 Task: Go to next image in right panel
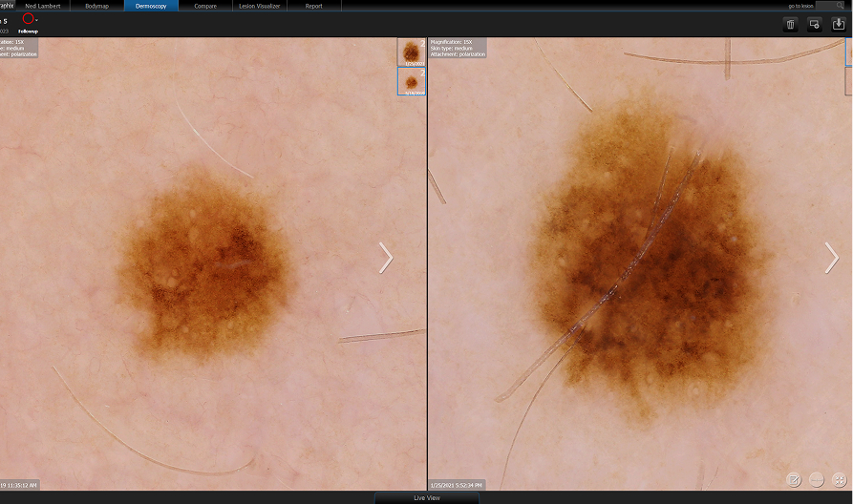point(831,258)
